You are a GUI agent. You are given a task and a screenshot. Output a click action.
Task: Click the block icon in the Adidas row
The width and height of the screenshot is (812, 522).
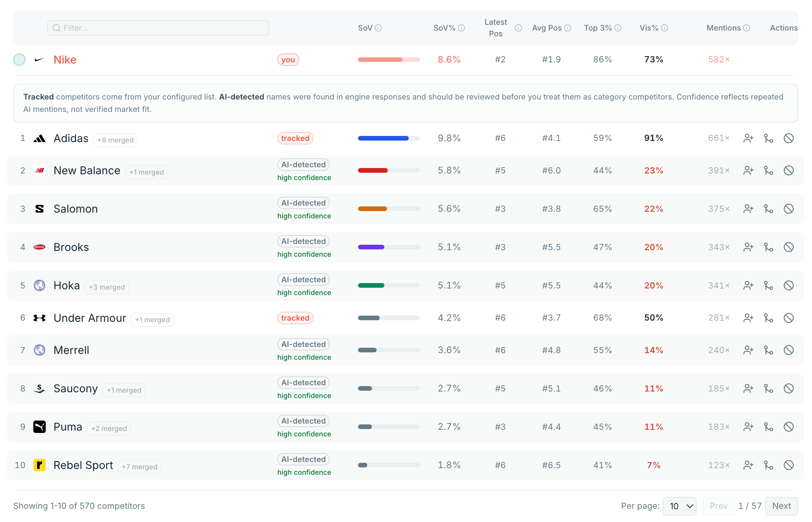(789, 138)
